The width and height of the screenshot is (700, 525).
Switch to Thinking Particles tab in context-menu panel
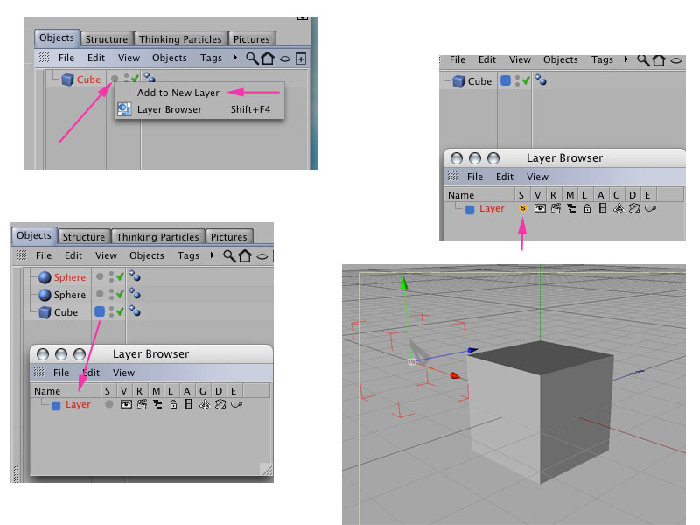[180, 39]
